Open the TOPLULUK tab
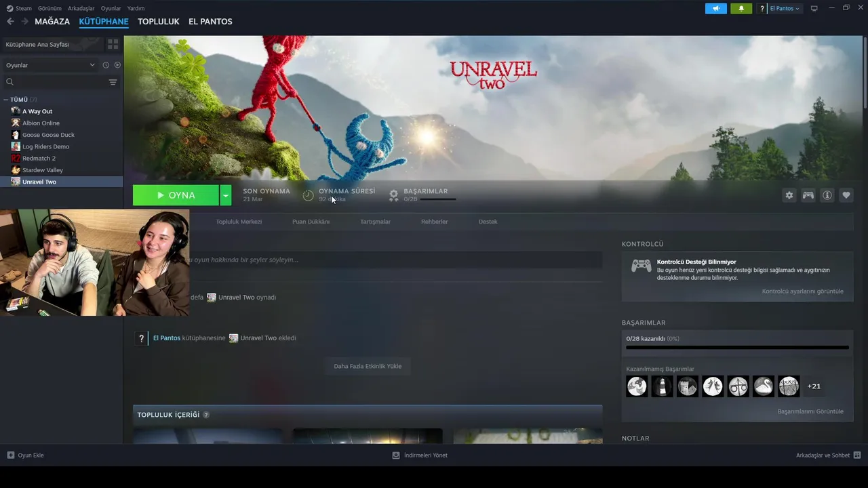 point(159,22)
